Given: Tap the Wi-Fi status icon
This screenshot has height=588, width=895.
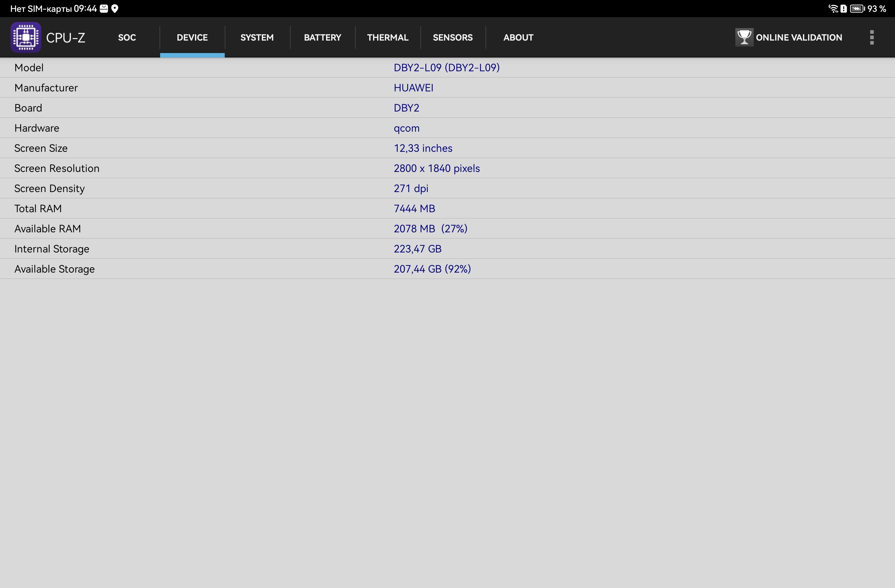Looking at the screenshot, I should pyautogui.click(x=833, y=9).
